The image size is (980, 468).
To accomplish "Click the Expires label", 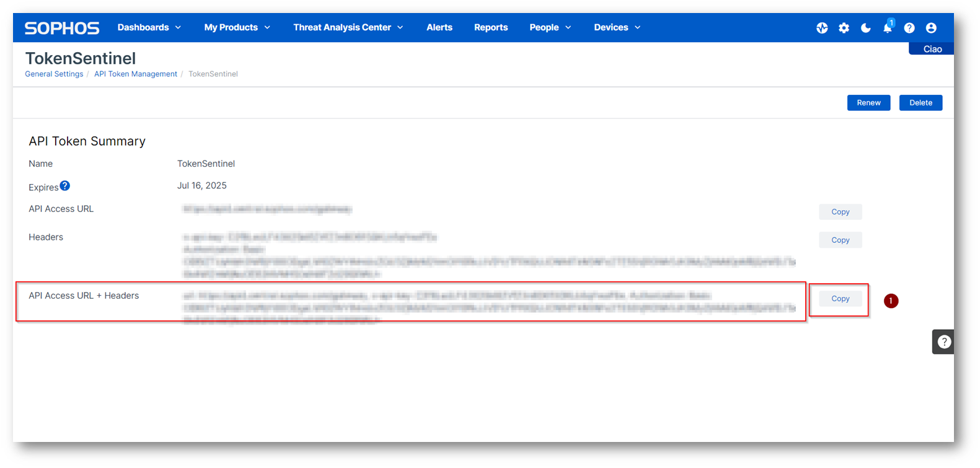I will [x=43, y=187].
